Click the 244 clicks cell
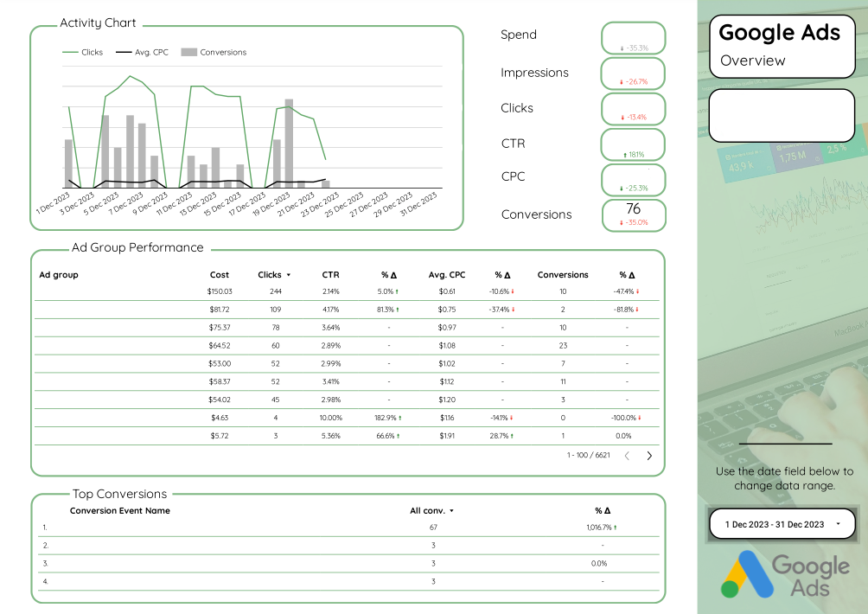 (276, 291)
